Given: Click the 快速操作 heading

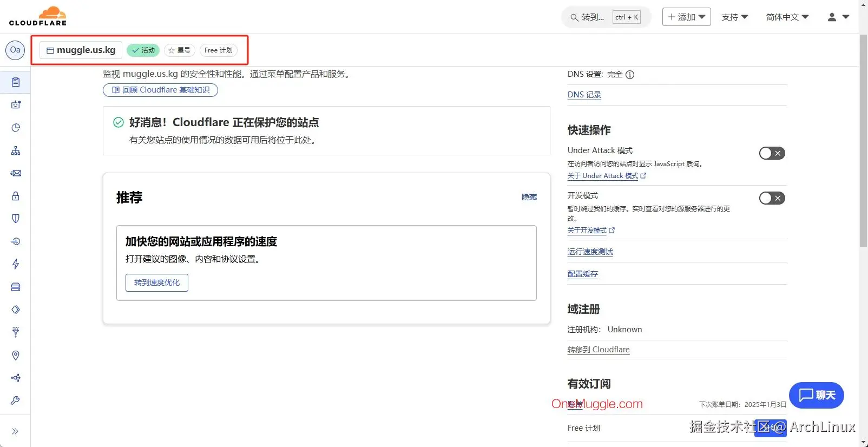Looking at the screenshot, I should [x=589, y=130].
